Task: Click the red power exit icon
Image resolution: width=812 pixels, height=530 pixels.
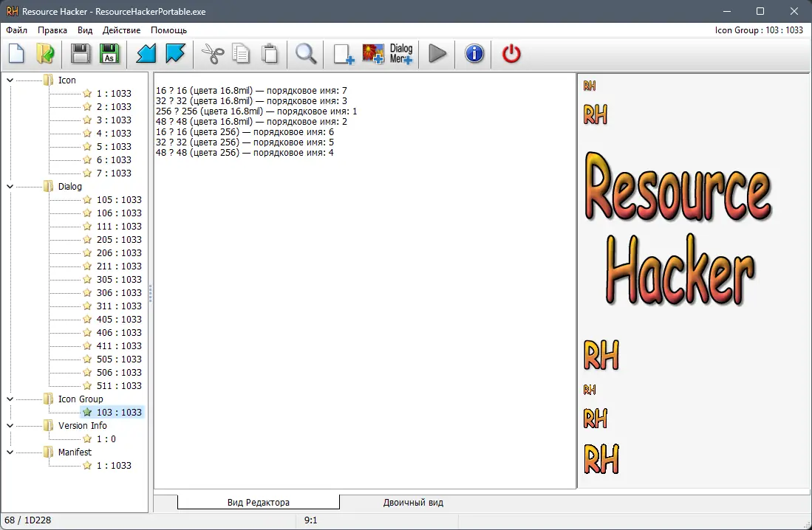Action: [x=511, y=54]
